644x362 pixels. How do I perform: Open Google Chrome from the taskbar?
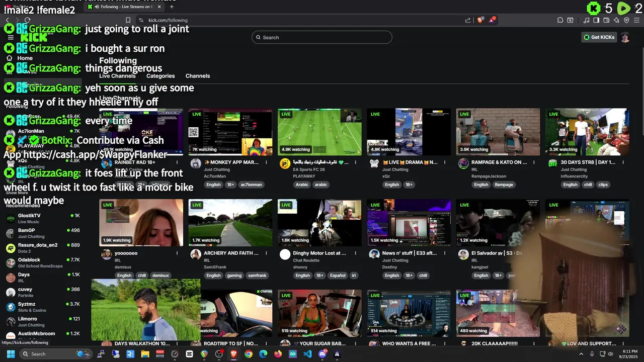tap(249, 354)
